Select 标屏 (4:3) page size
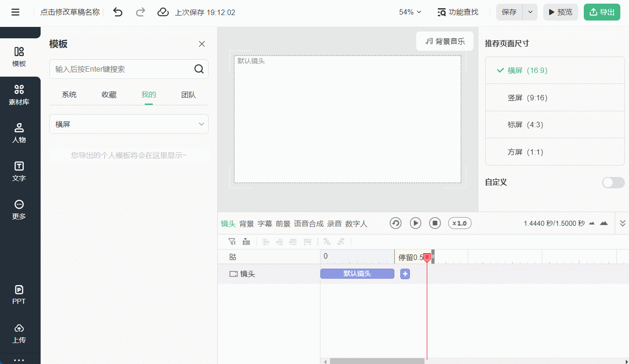Image resolution: width=629 pixels, height=364 pixels. (x=555, y=125)
